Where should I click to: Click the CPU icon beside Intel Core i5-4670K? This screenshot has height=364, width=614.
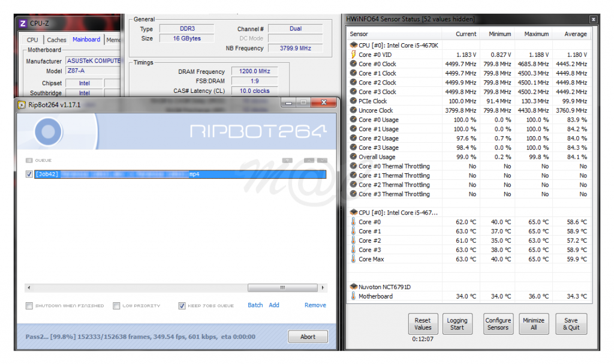pyautogui.click(x=354, y=45)
